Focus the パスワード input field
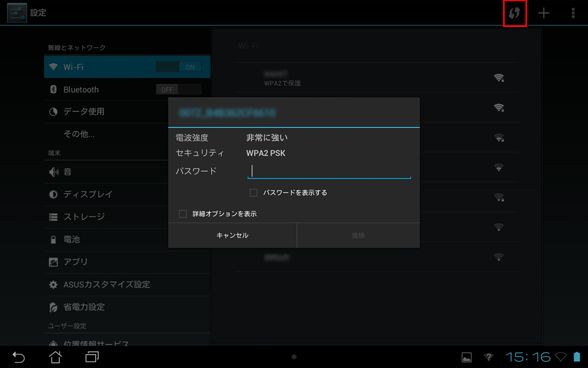588x368 pixels. pyautogui.click(x=329, y=171)
